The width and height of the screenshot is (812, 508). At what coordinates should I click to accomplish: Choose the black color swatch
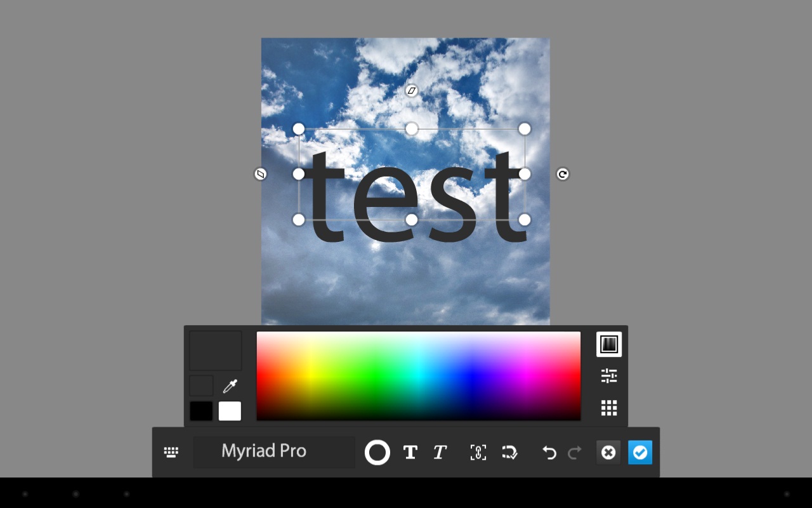[201, 411]
